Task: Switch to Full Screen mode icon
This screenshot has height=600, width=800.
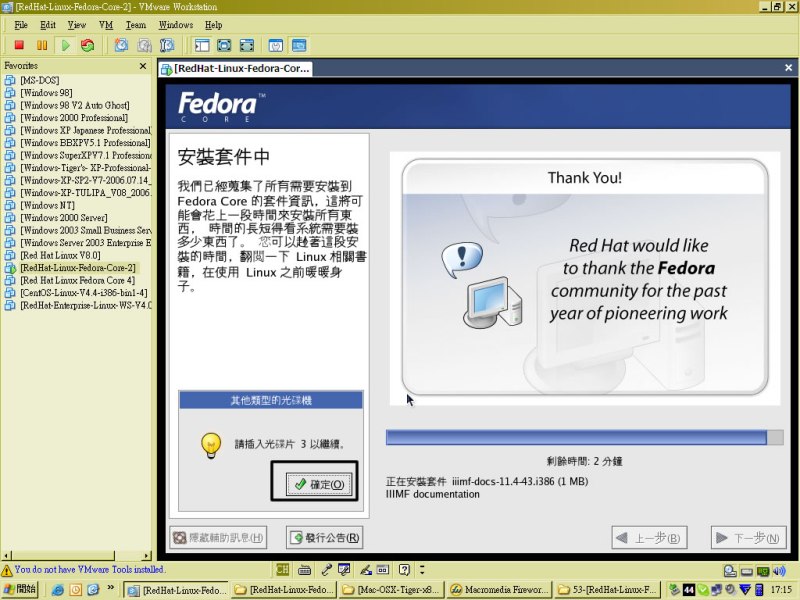Action: pos(224,45)
